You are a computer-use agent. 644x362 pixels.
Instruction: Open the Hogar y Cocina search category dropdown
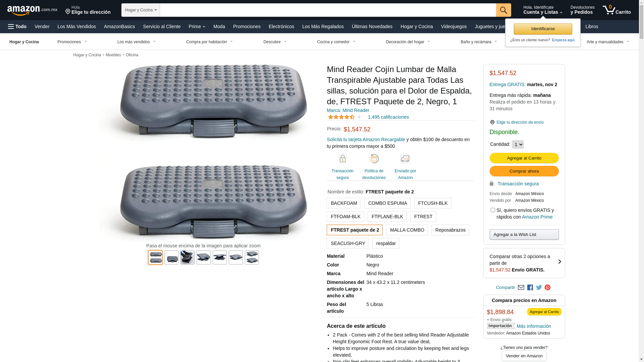tap(141, 10)
